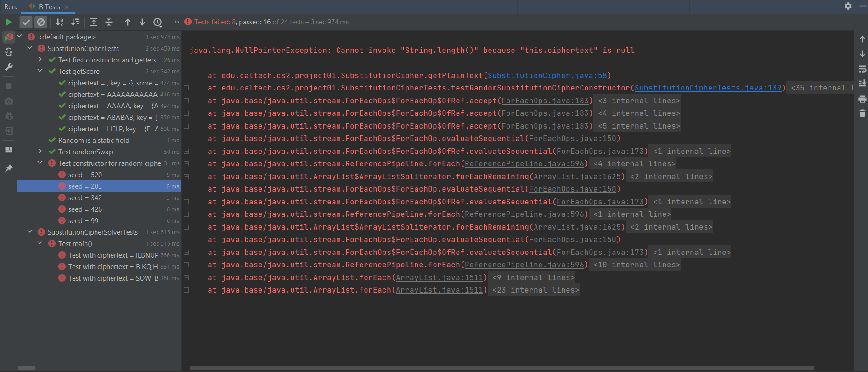Click soft-wrap icon in console gutter

[x=862, y=69]
